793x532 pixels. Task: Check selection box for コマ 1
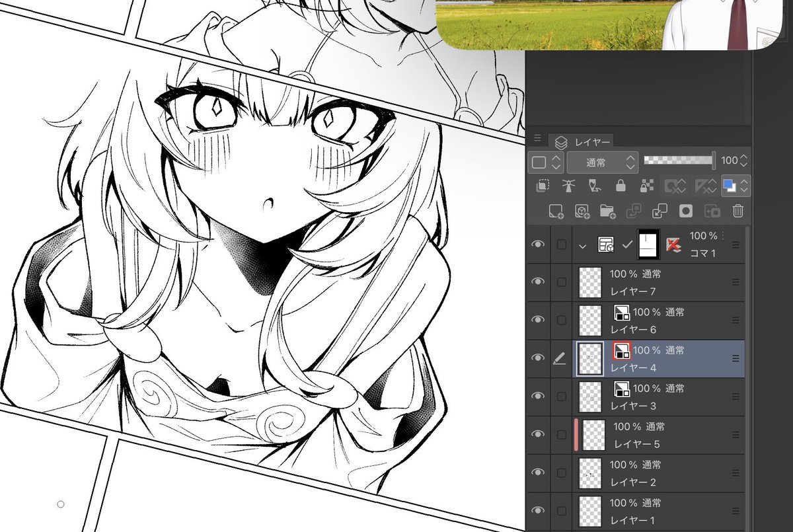click(x=561, y=245)
